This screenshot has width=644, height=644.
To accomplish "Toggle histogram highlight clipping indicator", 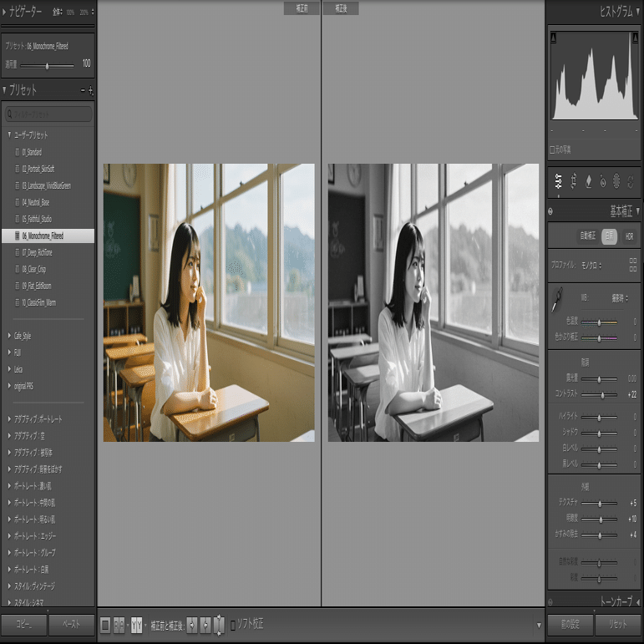I will [x=635, y=38].
